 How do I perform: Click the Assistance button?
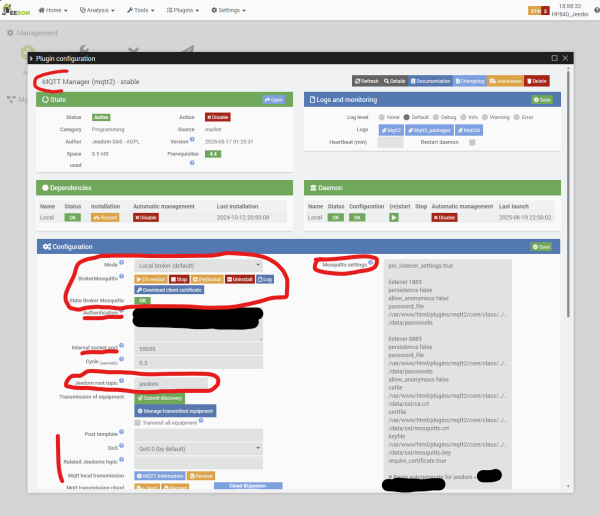click(505, 81)
